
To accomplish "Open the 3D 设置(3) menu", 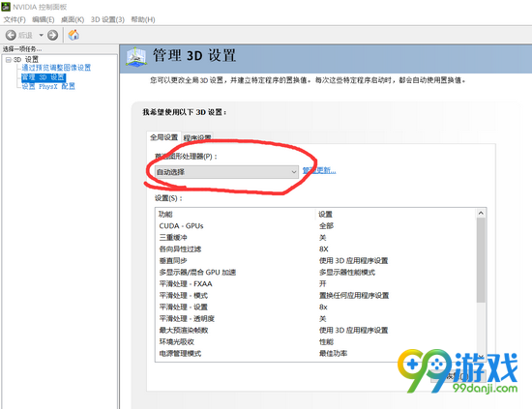I will pos(107,19).
